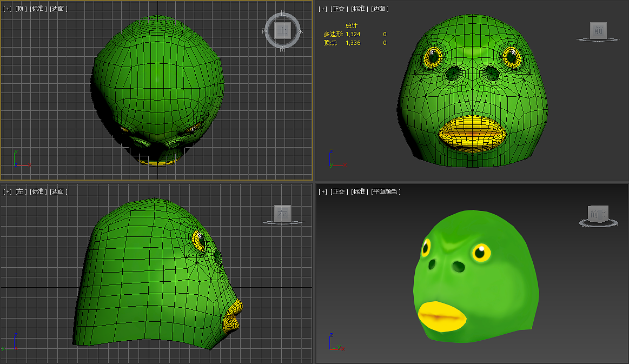
Task: Open the [平面颜色] shading mode menu
Action: [386, 191]
